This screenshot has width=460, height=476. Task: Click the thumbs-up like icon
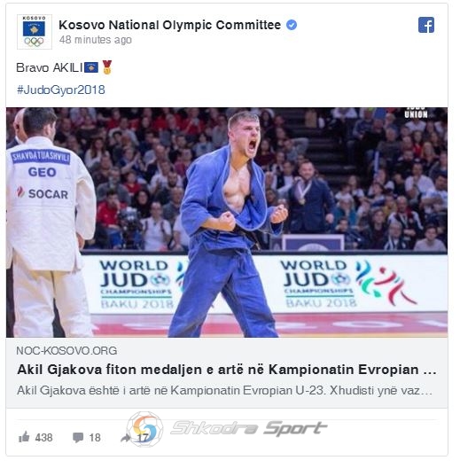click(x=24, y=437)
